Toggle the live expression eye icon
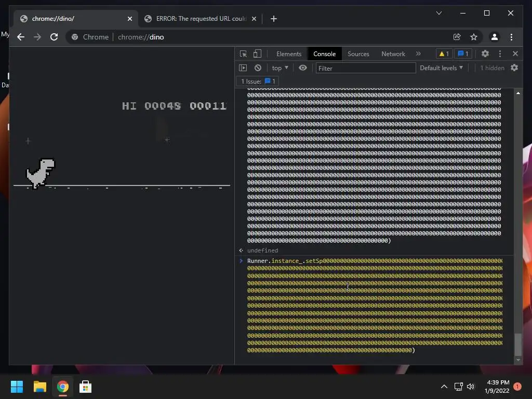 point(303,68)
